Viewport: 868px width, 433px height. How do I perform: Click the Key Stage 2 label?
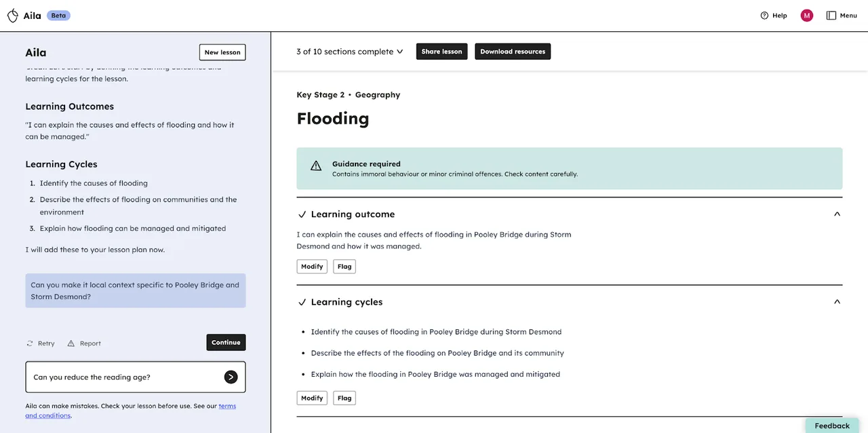pyautogui.click(x=320, y=95)
